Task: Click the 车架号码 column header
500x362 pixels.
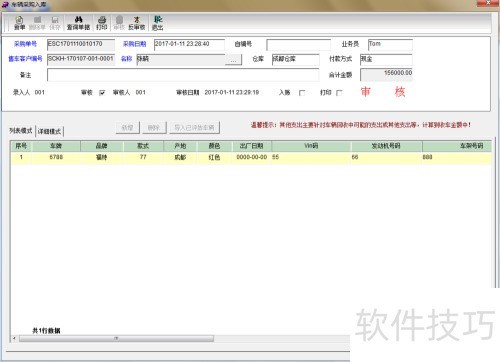Action: click(457, 146)
